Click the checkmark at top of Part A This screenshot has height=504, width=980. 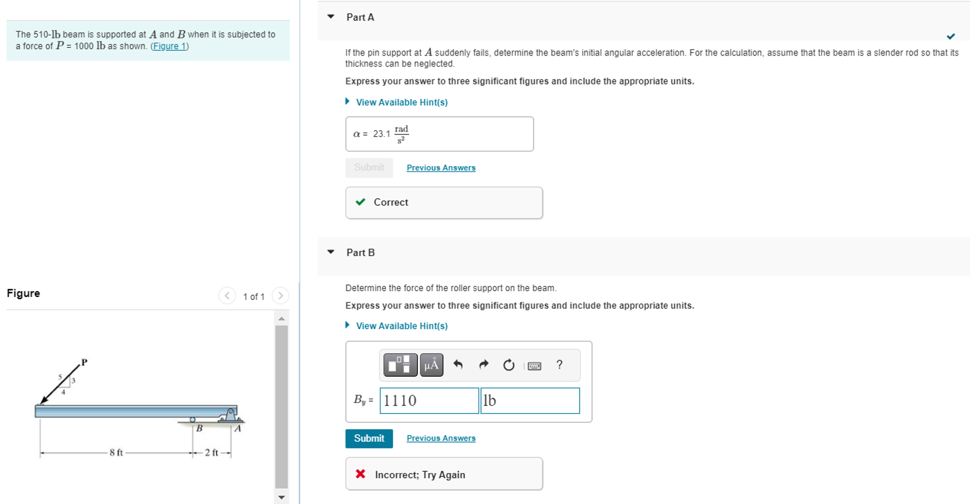(951, 36)
